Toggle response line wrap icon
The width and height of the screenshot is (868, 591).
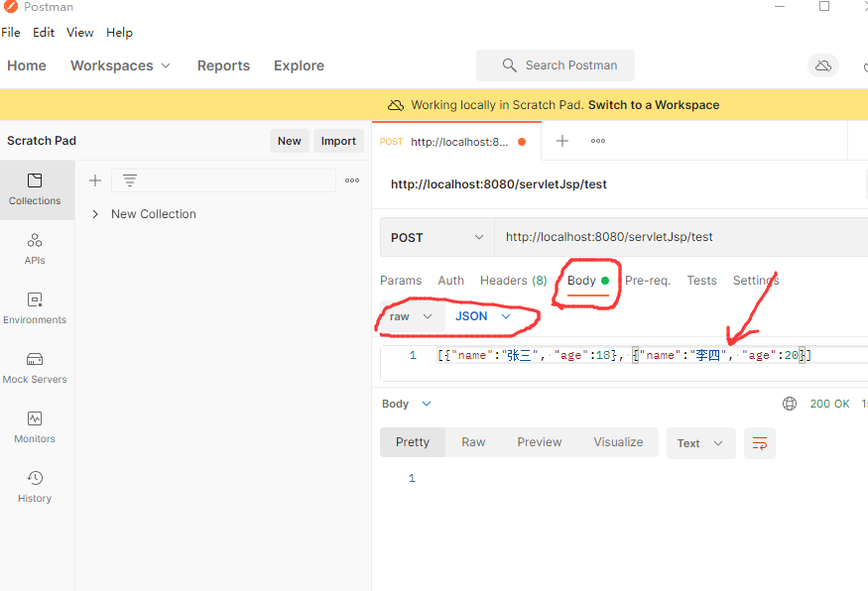(x=760, y=443)
